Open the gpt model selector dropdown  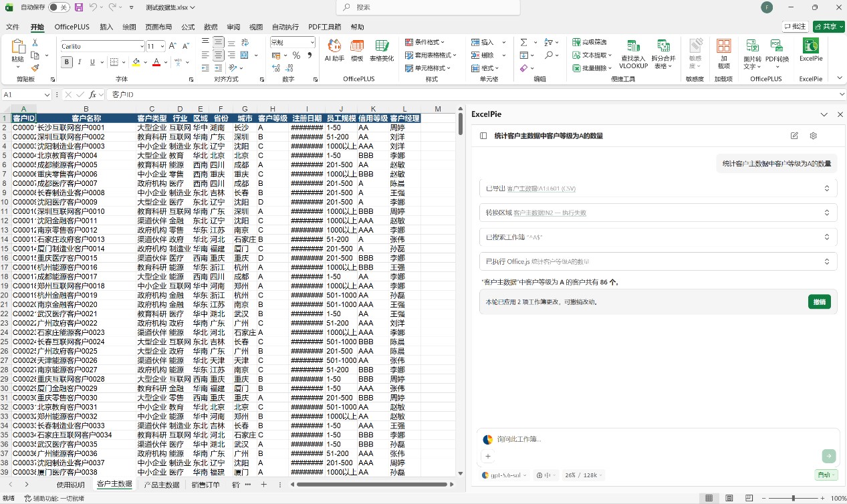click(x=505, y=475)
